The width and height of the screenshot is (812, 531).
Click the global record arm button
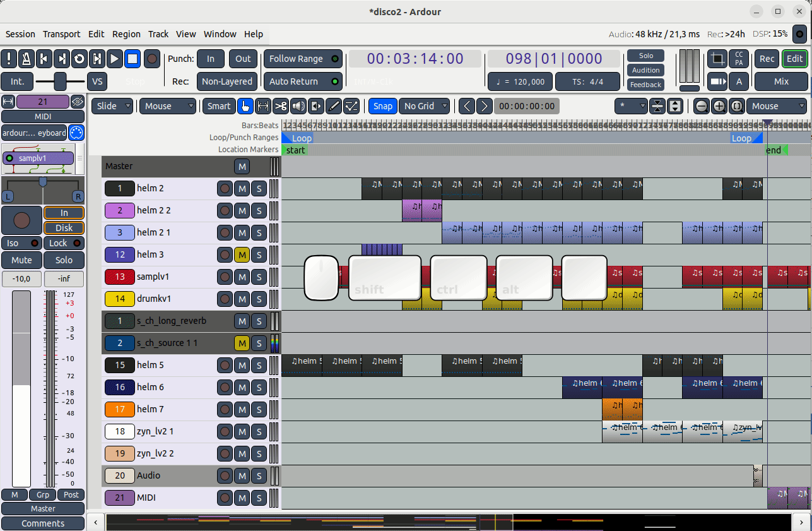pyautogui.click(x=151, y=59)
